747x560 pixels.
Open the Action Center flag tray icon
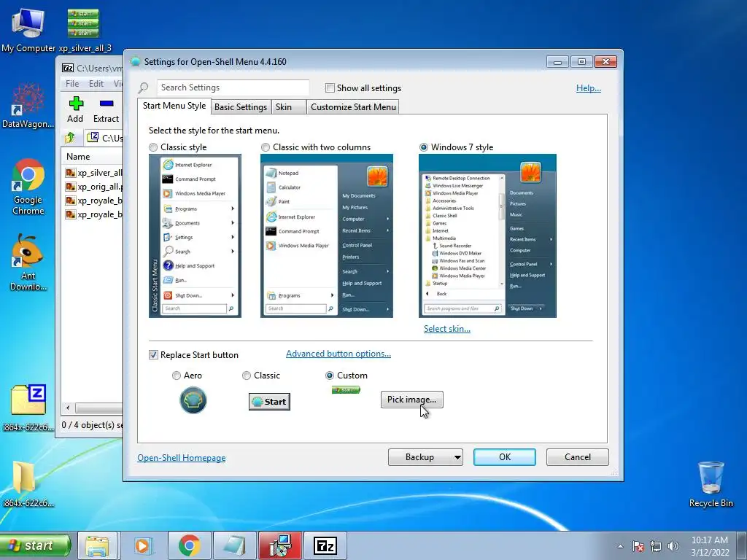coord(638,546)
